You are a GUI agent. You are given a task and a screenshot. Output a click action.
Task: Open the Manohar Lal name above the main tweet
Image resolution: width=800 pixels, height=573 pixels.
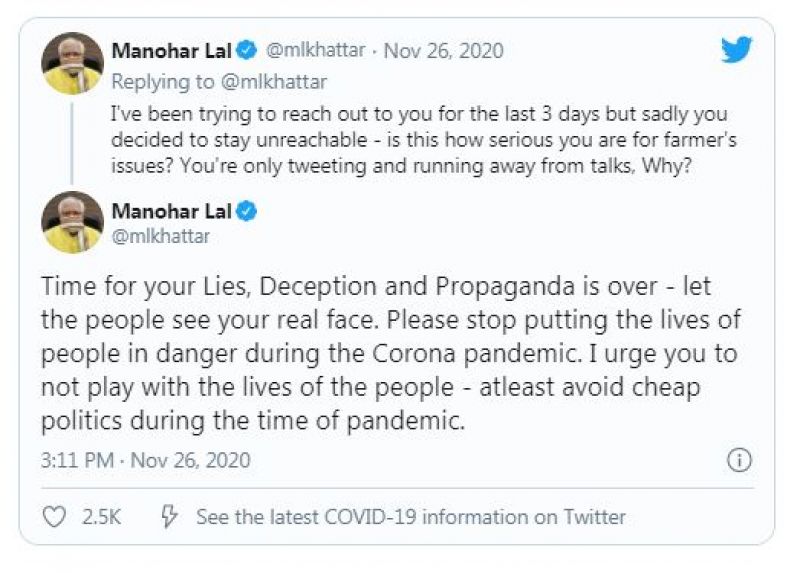pyautogui.click(x=169, y=211)
